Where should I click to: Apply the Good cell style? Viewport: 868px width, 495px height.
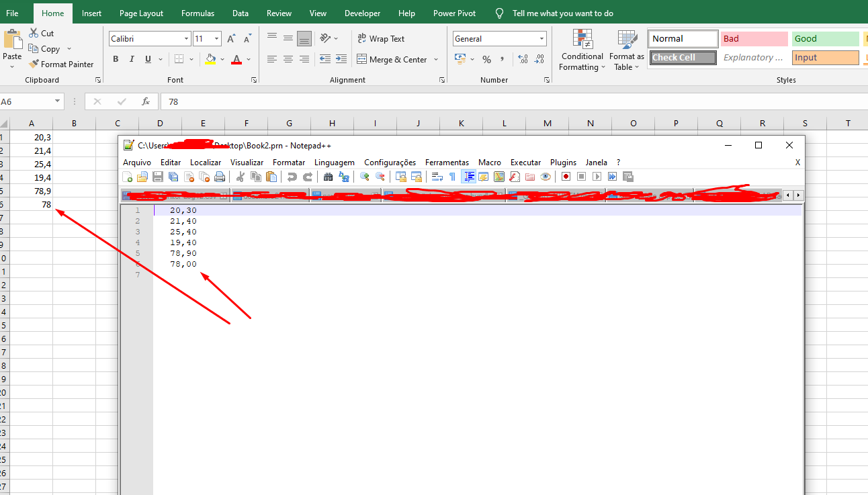[825, 38]
